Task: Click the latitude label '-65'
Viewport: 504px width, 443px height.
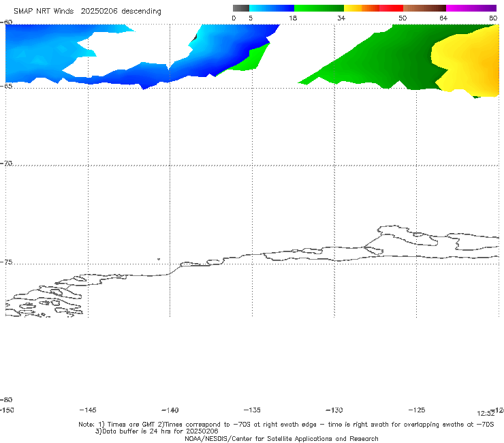Action: coord(6,86)
